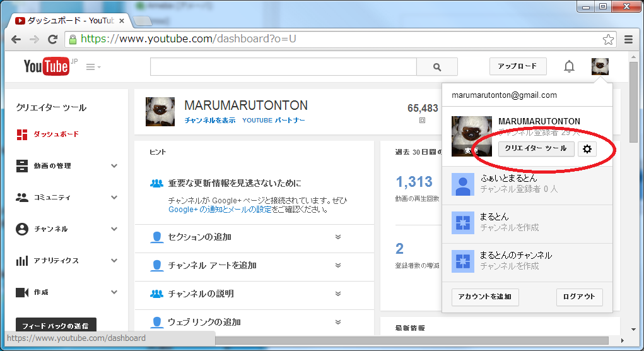Click the scrollbar down arrow
Image resolution: width=644 pixels, height=351 pixels.
point(633,329)
